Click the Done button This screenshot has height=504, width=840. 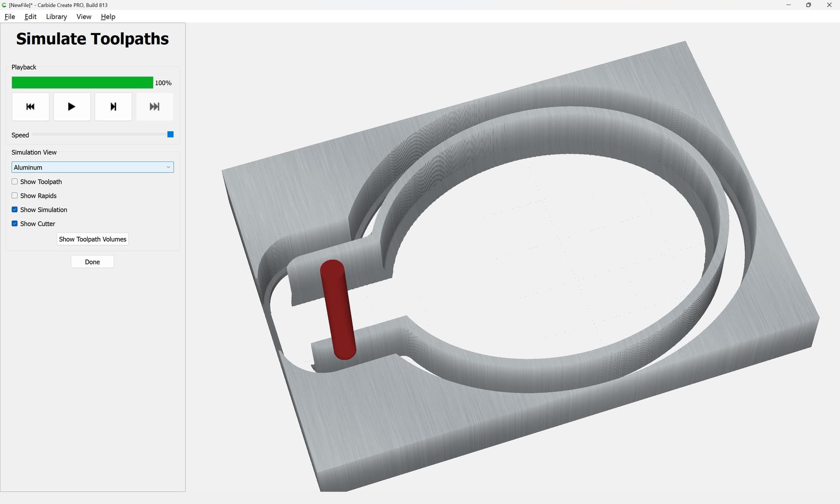pyautogui.click(x=92, y=262)
